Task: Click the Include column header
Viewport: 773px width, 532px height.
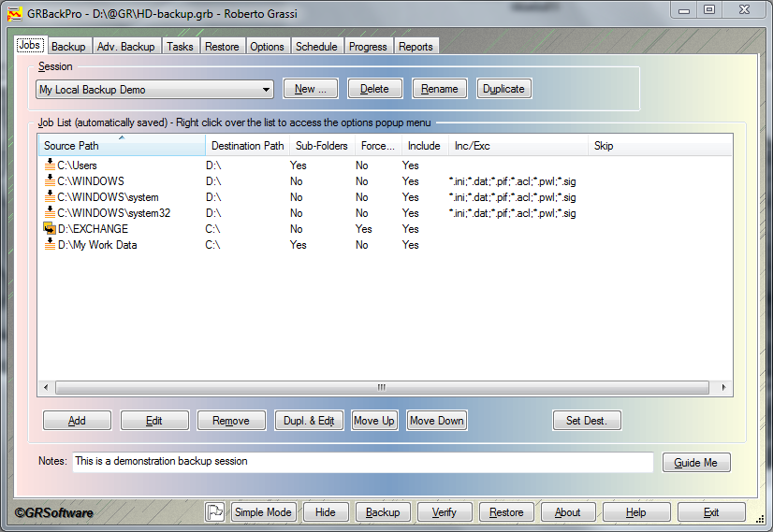Action: click(425, 145)
